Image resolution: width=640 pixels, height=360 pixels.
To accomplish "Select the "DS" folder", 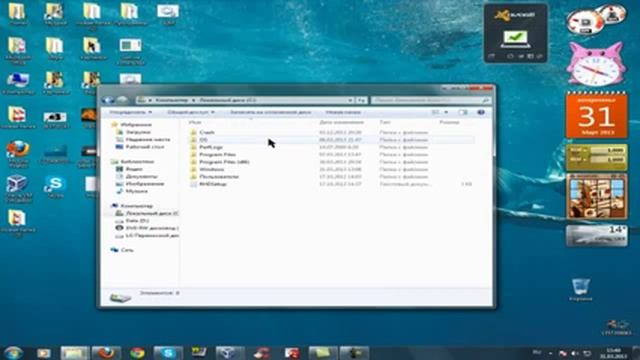I will (203, 140).
